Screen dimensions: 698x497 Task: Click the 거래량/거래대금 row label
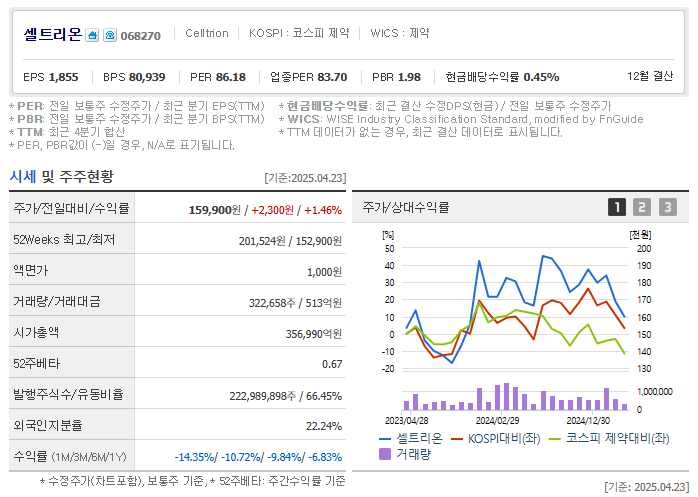point(57,301)
